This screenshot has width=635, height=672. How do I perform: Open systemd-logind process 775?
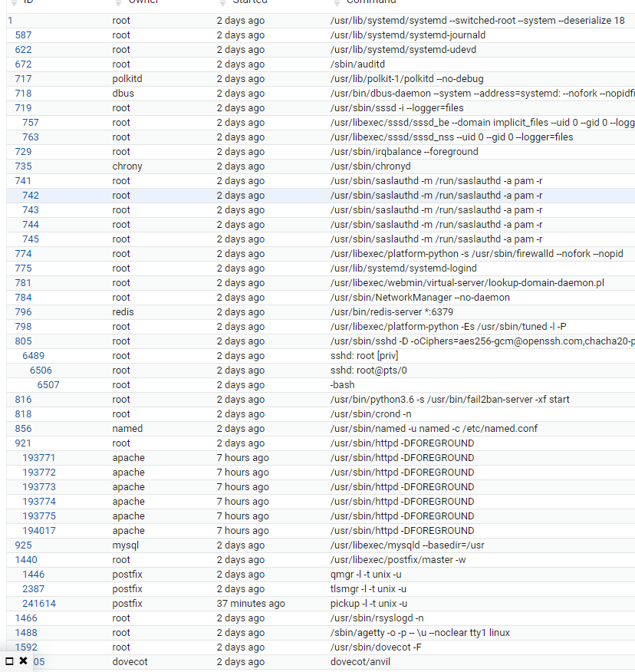tap(23, 268)
